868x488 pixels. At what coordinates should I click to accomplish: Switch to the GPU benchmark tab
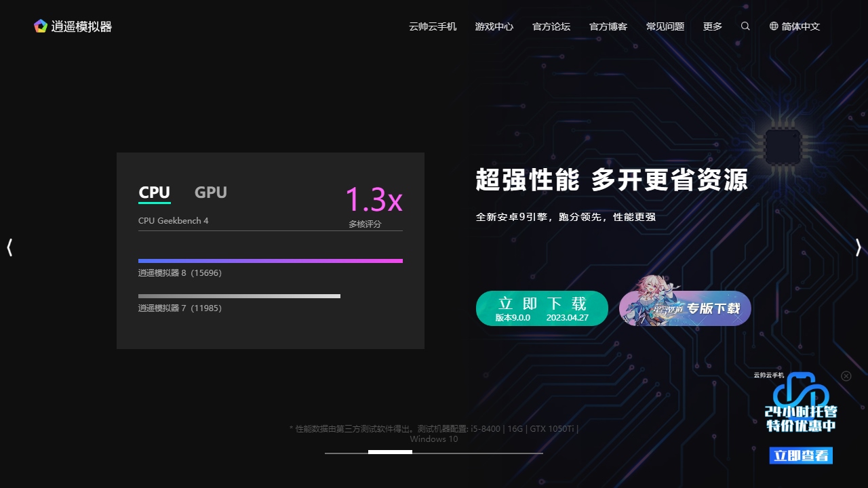click(211, 192)
